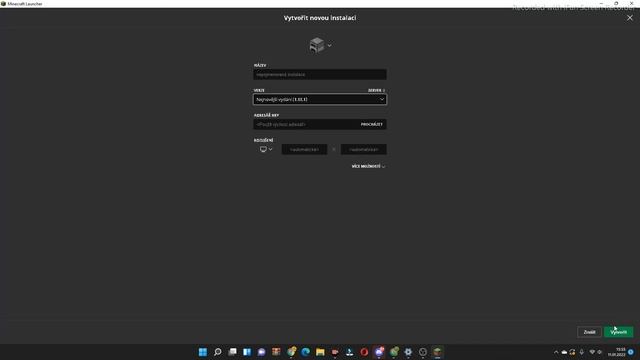Open the resolution monitor preset dropdown
Screen dimensions: 640x360
click(266, 149)
